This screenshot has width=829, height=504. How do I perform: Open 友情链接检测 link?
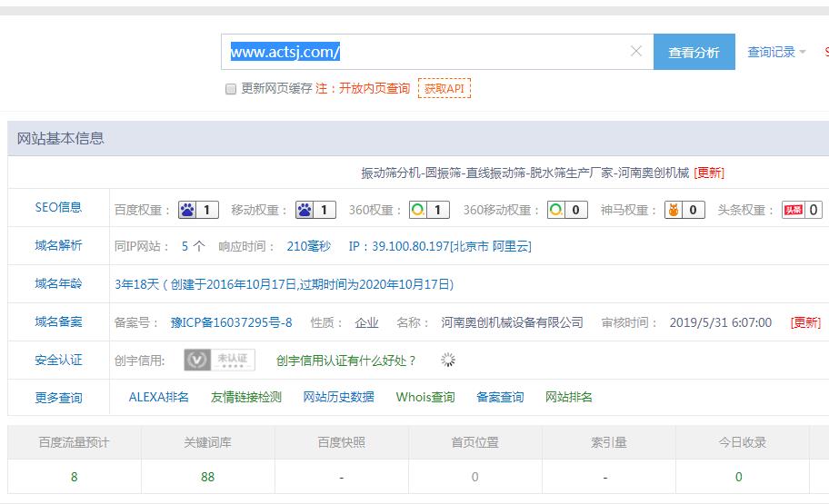[245, 397]
